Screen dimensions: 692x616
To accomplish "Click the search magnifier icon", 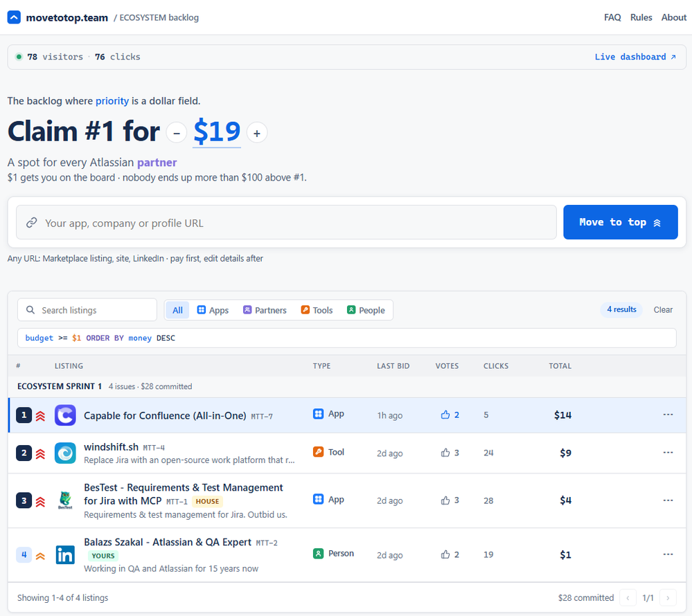I will point(30,310).
